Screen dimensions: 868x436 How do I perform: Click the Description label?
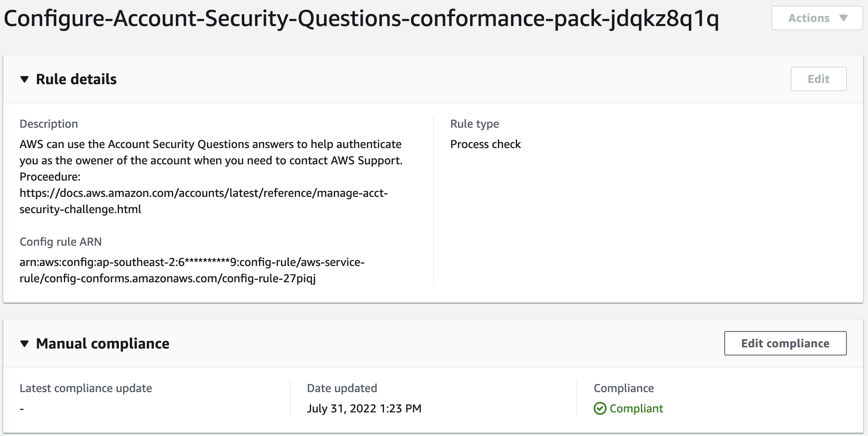point(49,124)
